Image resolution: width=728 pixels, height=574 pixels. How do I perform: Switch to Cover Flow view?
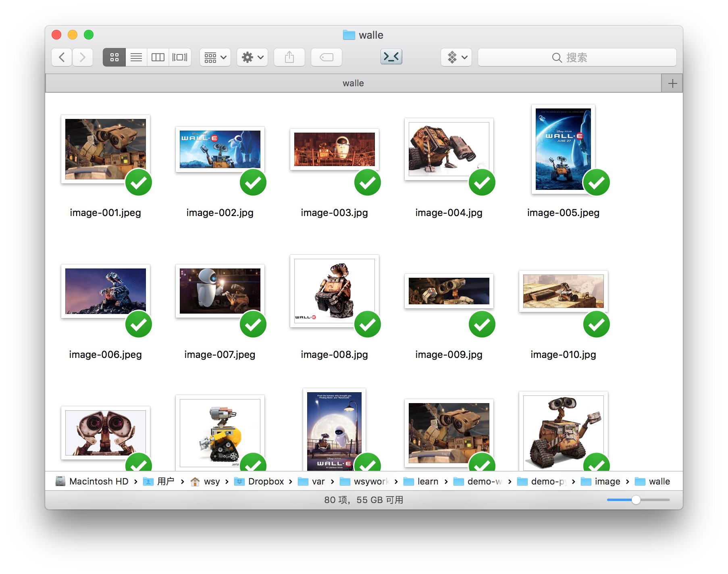click(180, 57)
